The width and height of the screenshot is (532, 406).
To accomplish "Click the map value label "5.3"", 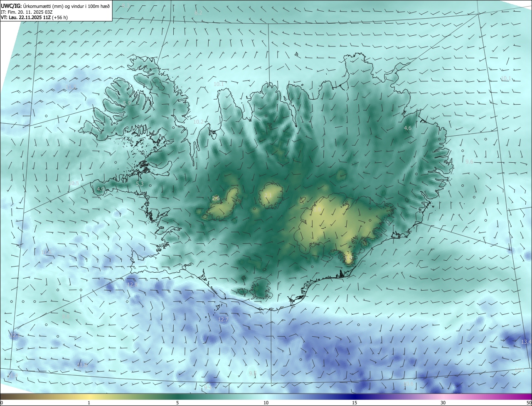I will (140, 183).
